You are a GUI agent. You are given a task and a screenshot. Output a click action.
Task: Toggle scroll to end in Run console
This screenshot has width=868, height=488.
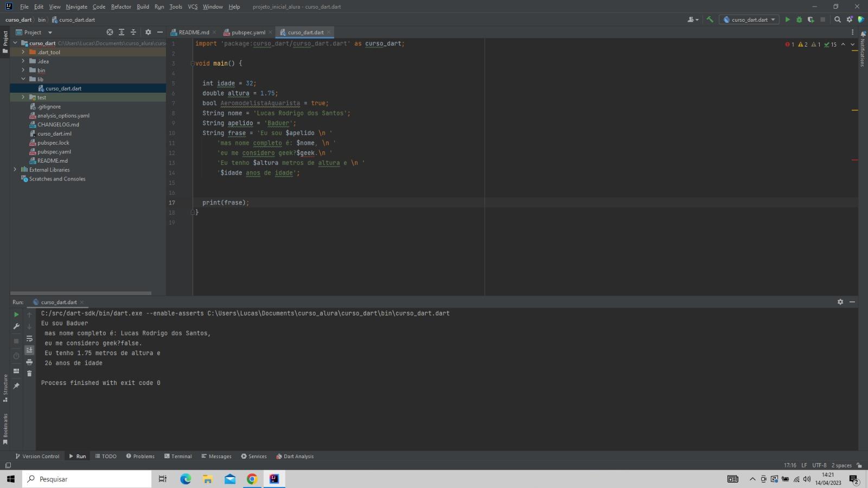coord(29,350)
